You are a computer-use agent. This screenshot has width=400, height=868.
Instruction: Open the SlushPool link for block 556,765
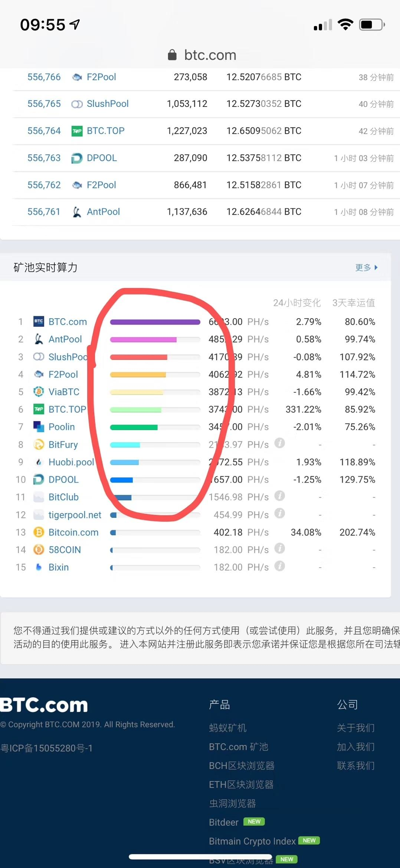108,104
